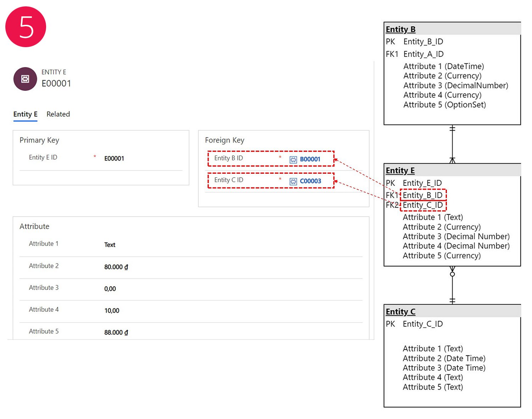Click the Attribute 5 label in form

pyautogui.click(x=44, y=331)
